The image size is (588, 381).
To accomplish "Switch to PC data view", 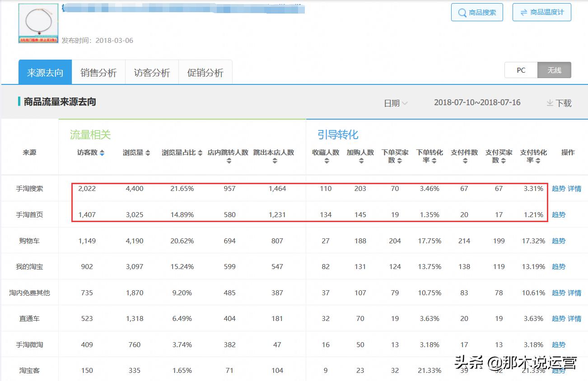I will (x=521, y=70).
